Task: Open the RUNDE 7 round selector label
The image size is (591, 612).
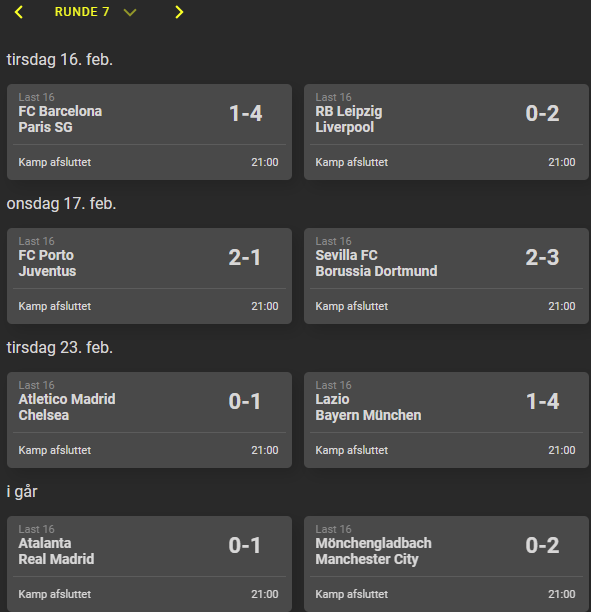Action: 82,12
